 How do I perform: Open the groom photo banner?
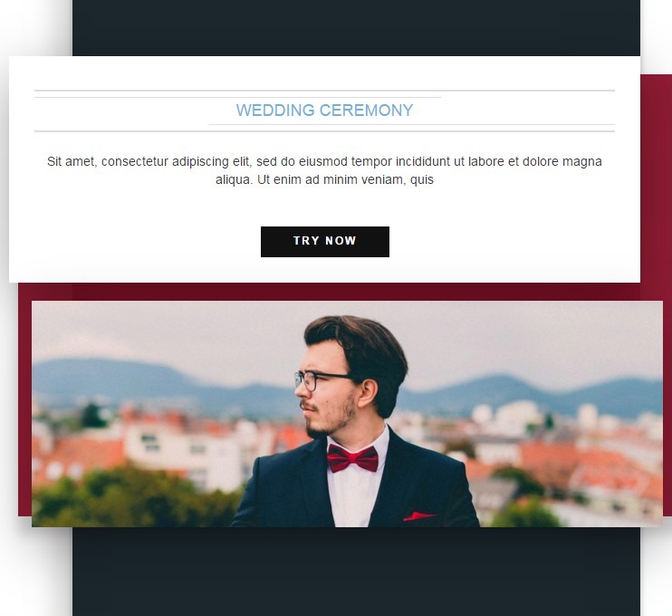click(347, 414)
